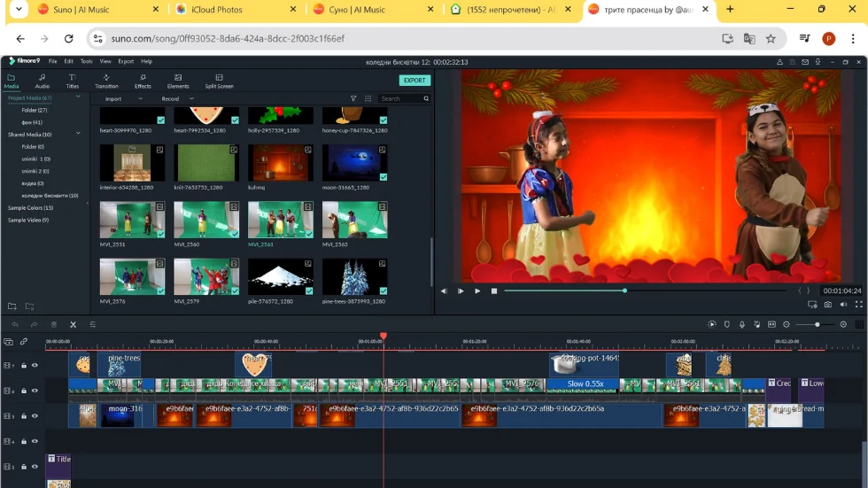Viewport: 868px width, 488px height.
Task: Click the filter icon beside the search box
Action: coord(353,99)
